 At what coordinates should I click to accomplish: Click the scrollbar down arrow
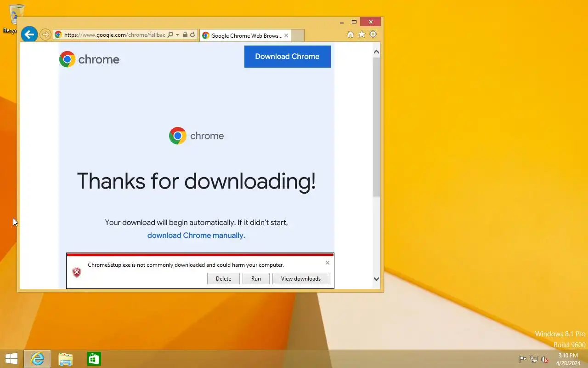376,279
